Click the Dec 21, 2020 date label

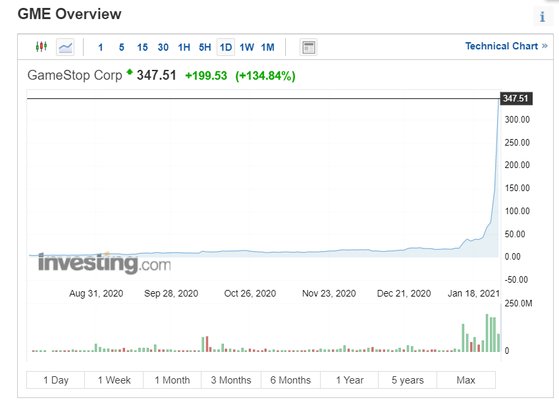click(404, 293)
